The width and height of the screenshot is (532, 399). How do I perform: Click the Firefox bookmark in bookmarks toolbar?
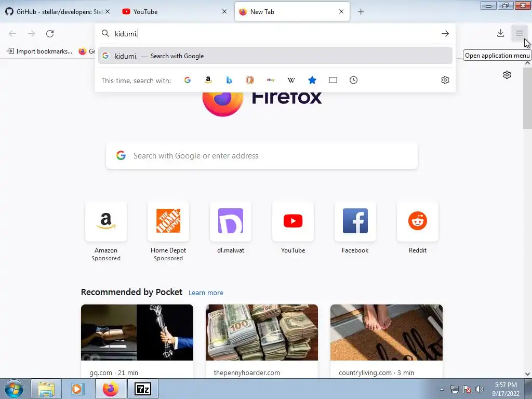[86, 51]
